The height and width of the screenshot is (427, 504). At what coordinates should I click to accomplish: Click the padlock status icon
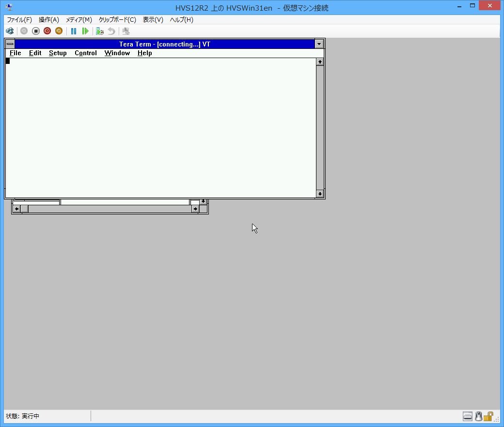point(488,416)
